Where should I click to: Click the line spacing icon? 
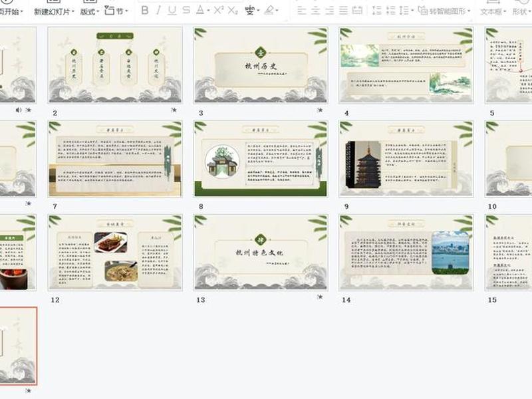pos(404,11)
